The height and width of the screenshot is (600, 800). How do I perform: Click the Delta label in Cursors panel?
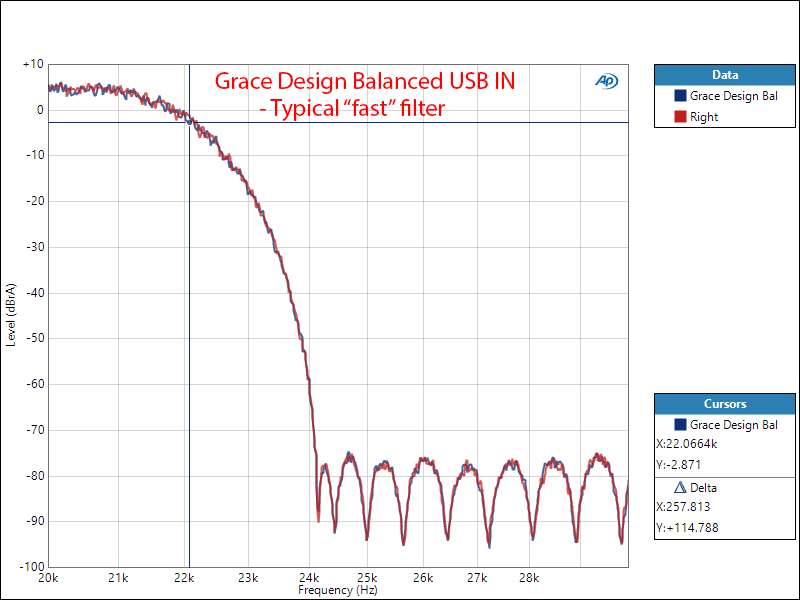pyautogui.click(x=703, y=488)
